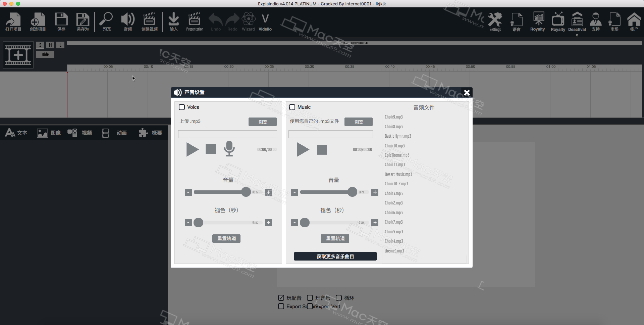Screen dimensions: 644x325
Task: Add a new scene with filmstrip plus icon
Action: click(18, 55)
